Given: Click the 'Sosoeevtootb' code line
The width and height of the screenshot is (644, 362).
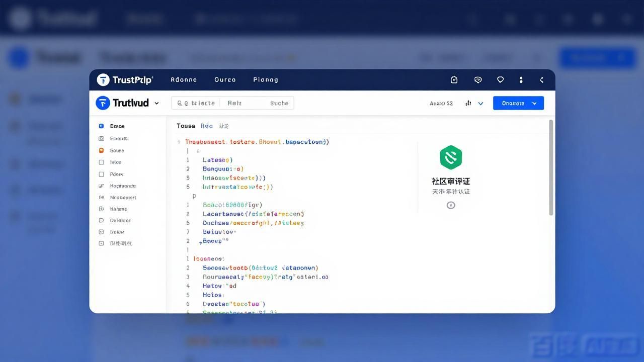Looking at the screenshot, I should click(x=260, y=268).
